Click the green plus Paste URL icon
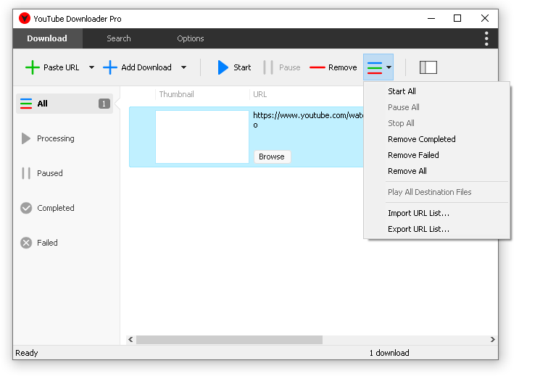 (33, 67)
